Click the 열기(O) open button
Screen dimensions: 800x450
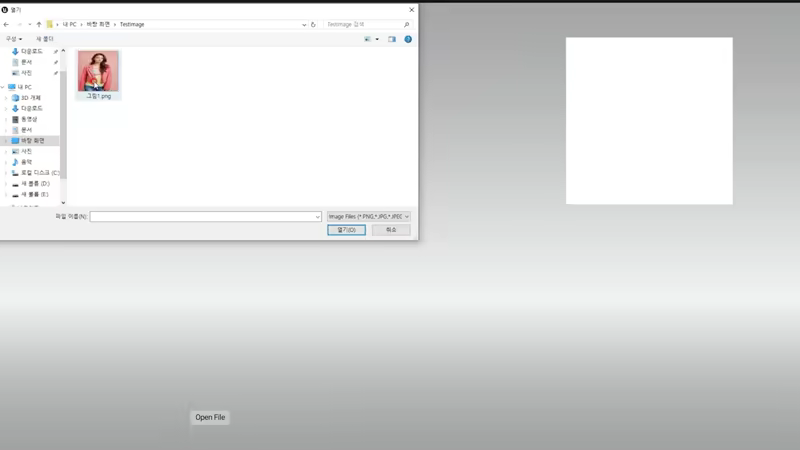tap(346, 230)
